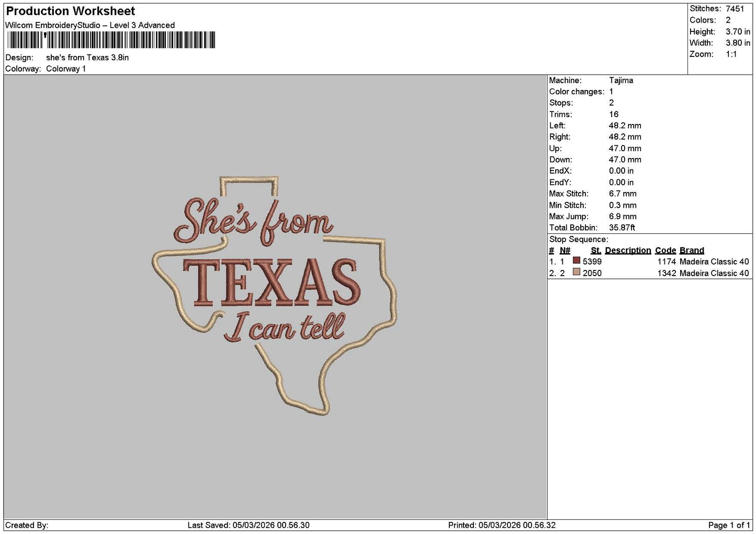756x534 pixels.
Task: Click the 'Code' column header
Action: point(665,251)
